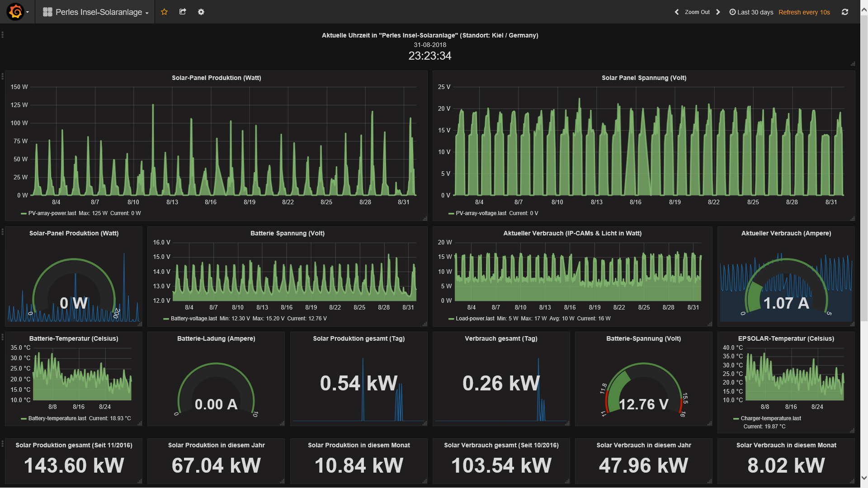Toggle PV-array-voltage.last legend color line
The image size is (868, 488).
[451, 213]
